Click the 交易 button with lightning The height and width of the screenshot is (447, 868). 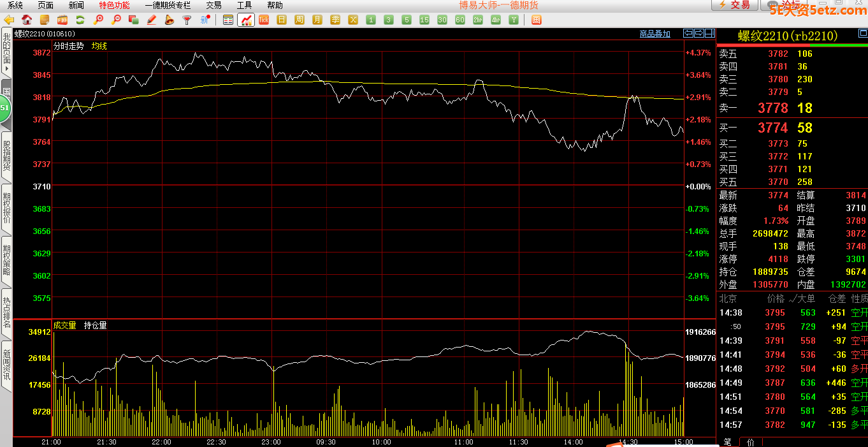click(x=735, y=5)
